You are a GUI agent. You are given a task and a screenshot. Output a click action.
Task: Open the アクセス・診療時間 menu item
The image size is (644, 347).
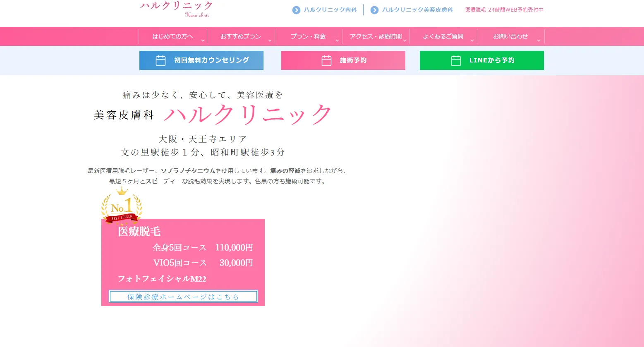pyautogui.click(x=376, y=36)
